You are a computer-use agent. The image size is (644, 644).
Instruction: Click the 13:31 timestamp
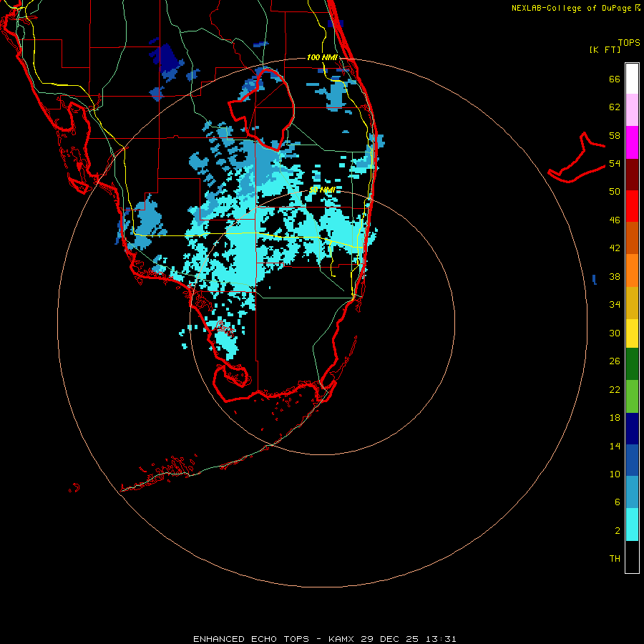(441, 639)
